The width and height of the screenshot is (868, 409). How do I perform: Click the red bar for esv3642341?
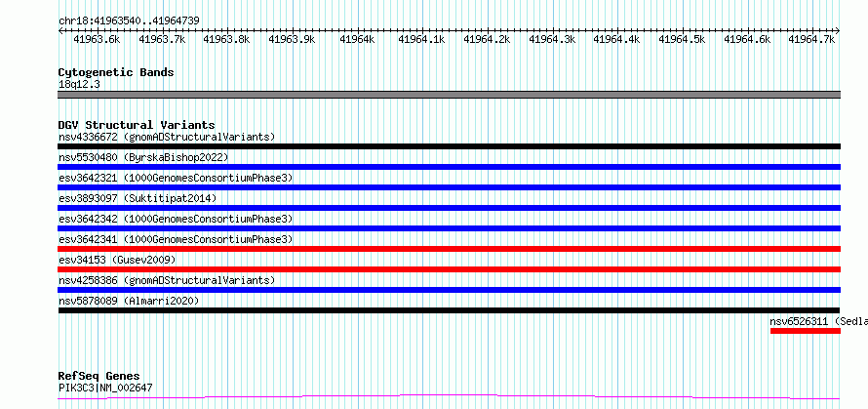click(x=449, y=249)
